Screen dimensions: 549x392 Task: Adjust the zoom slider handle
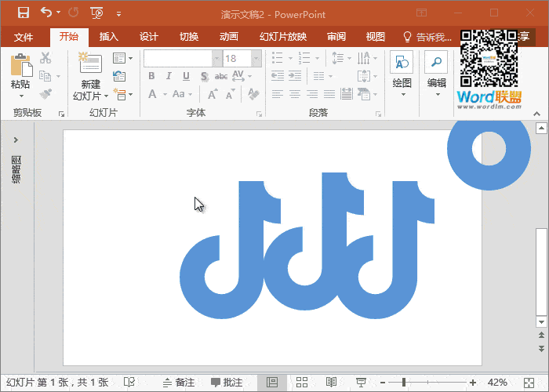[404, 383]
